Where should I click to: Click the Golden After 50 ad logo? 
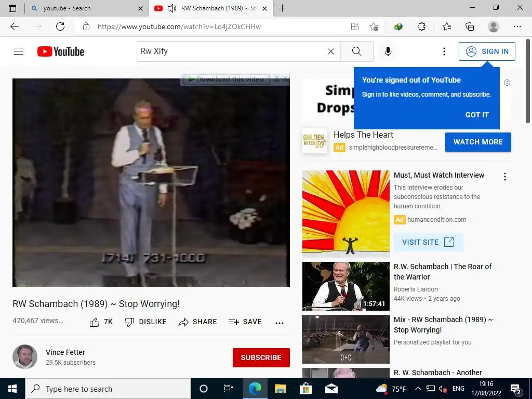(x=315, y=141)
